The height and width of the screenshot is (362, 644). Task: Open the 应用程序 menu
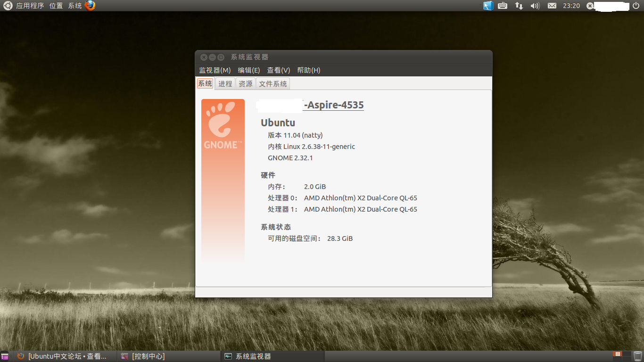pos(30,6)
